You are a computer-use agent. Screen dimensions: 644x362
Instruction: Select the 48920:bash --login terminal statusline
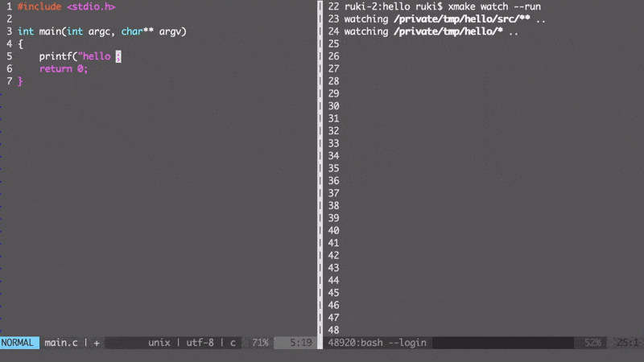tap(377, 343)
